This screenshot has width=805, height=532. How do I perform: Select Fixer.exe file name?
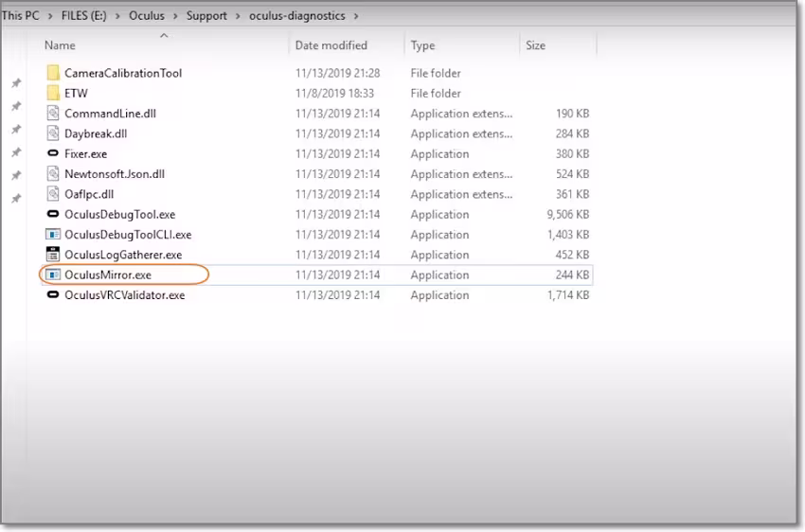click(86, 154)
